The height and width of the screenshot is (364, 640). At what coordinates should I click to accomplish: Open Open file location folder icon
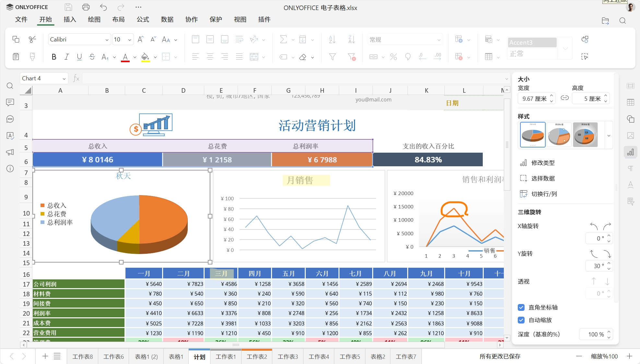605,21
